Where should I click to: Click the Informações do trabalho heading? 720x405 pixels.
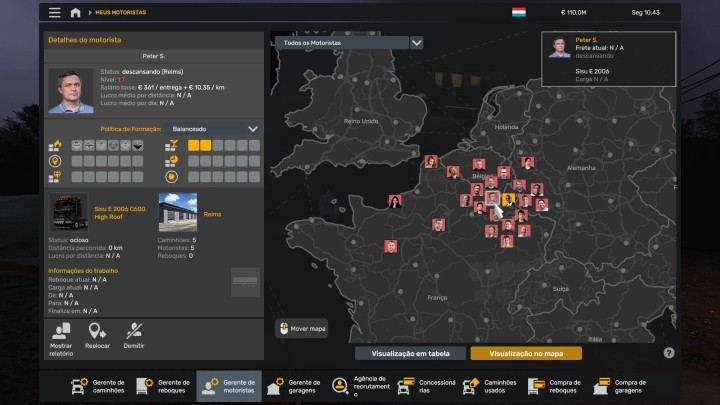point(83,271)
